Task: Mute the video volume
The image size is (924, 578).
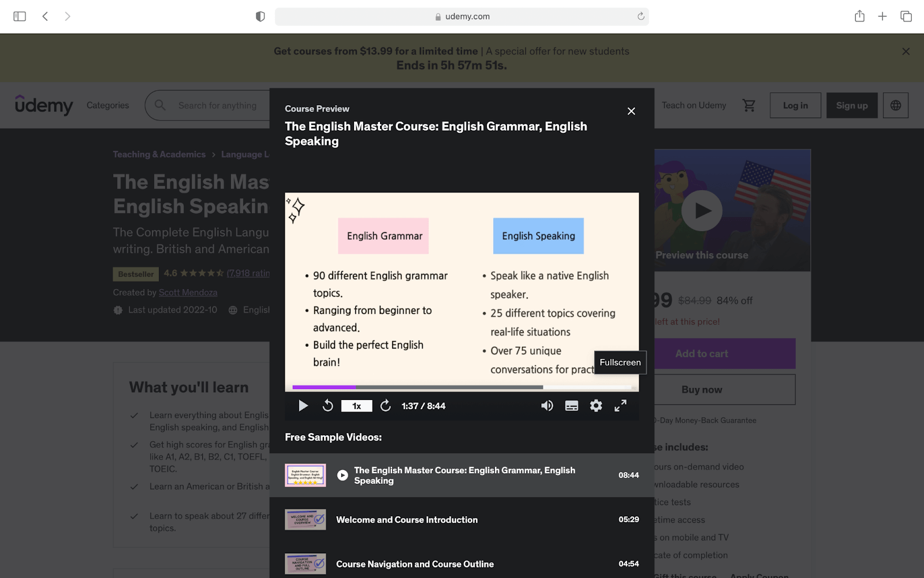Action: [x=547, y=406]
